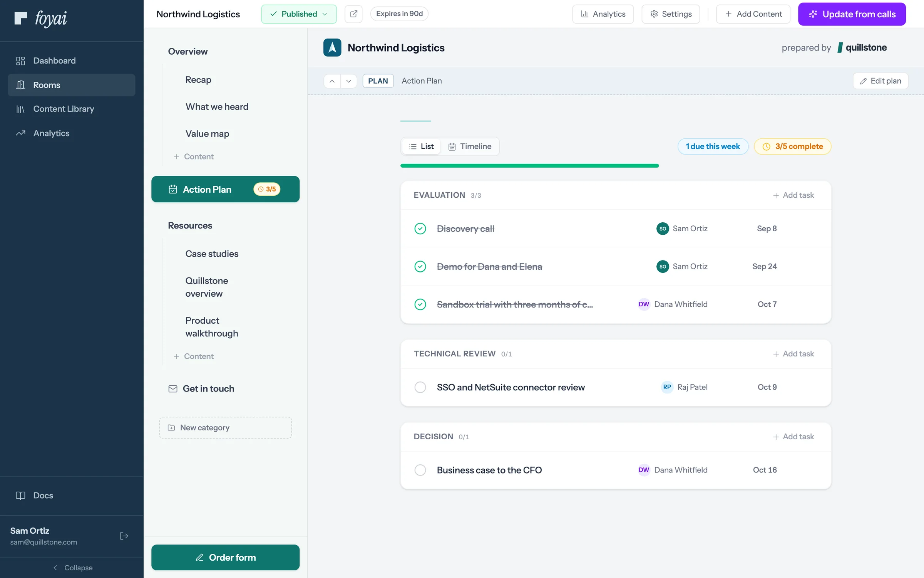Go to previous section with up chevron
The width and height of the screenshot is (924, 578).
(332, 81)
